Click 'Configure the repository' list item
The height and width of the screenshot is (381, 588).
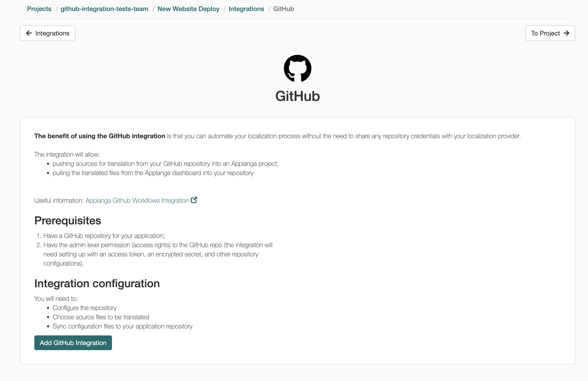(85, 308)
